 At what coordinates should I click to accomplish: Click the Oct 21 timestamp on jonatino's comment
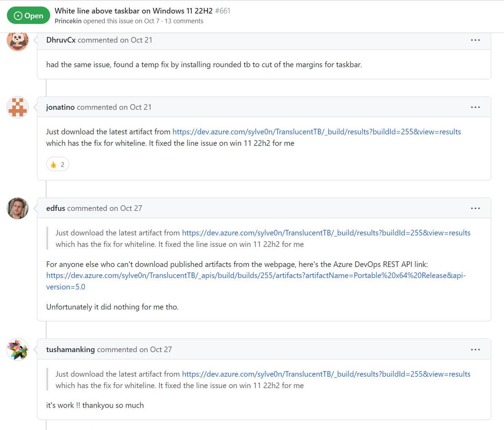pyautogui.click(x=140, y=107)
